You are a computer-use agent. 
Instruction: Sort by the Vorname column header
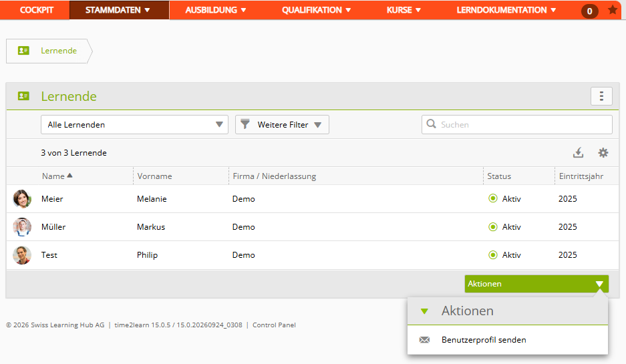point(154,176)
